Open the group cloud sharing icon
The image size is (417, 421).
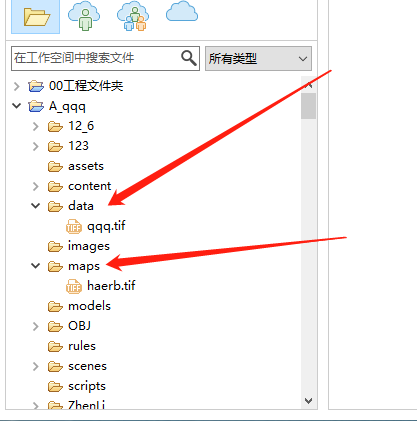[133, 16]
